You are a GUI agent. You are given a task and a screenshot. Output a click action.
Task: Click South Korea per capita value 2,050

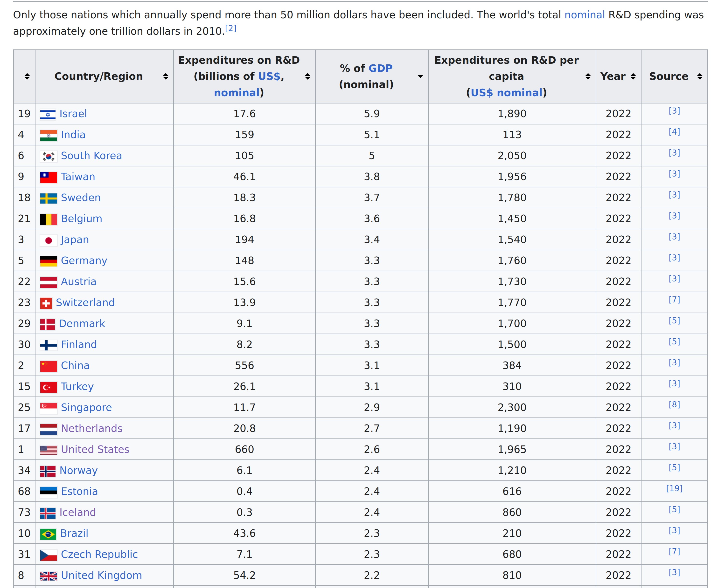[512, 156]
